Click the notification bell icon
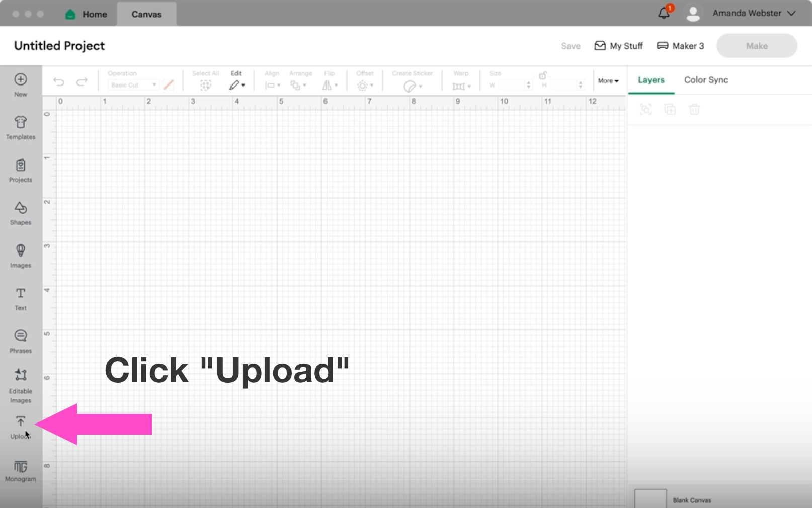Viewport: 812px width, 508px height. pyautogui.click(x=664, y=13)
